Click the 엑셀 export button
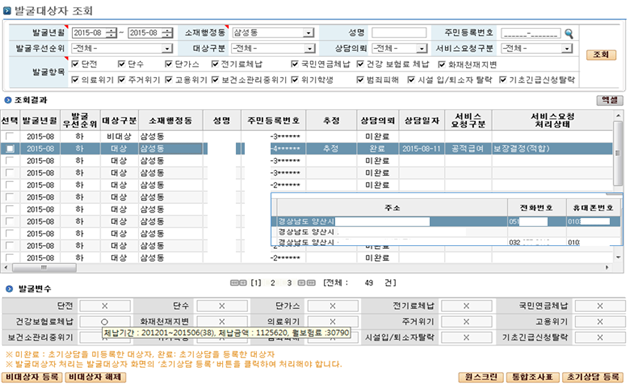Screen dimensions: 629x392 click(x=610, y=100)
